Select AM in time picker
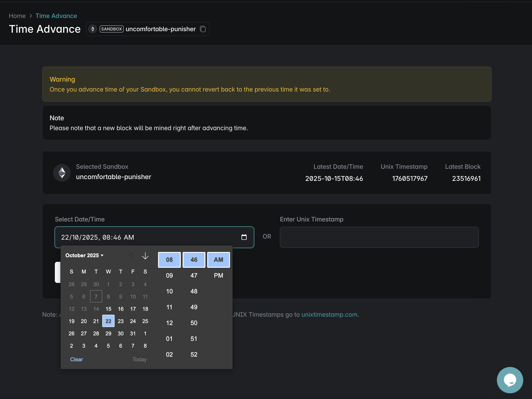532x399 pixels. [218, 260]
